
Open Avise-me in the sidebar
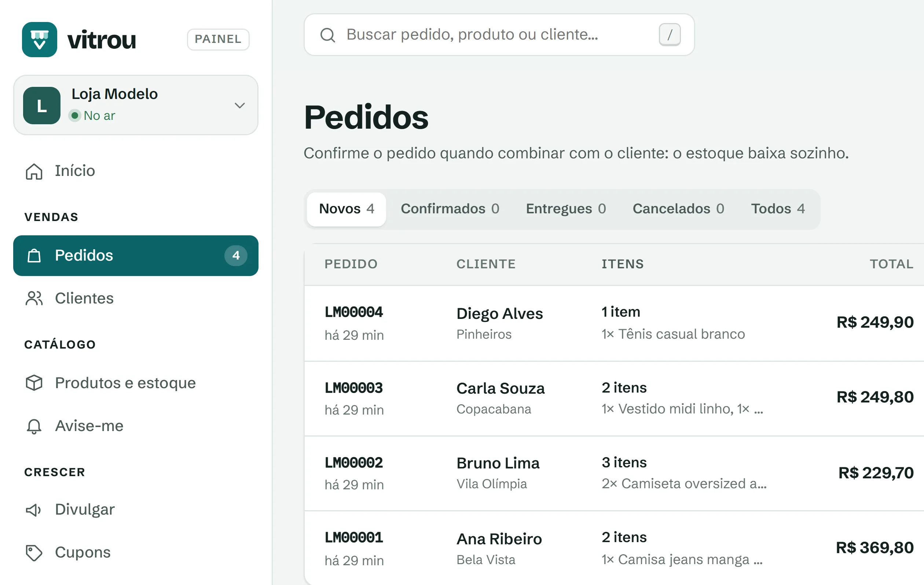[x=135, y=426]
